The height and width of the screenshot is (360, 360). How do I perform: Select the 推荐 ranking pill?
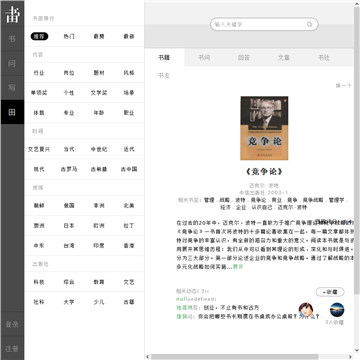[x=39, y=36]
